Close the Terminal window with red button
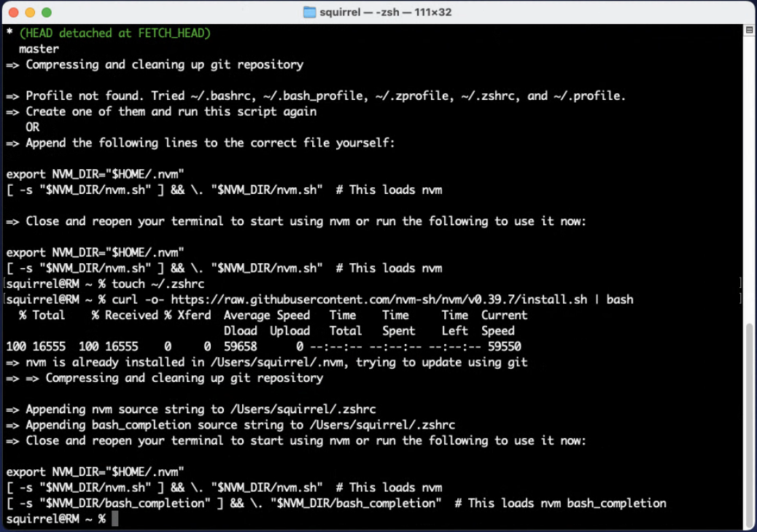 pyautogui.click(x=14, y=12)
